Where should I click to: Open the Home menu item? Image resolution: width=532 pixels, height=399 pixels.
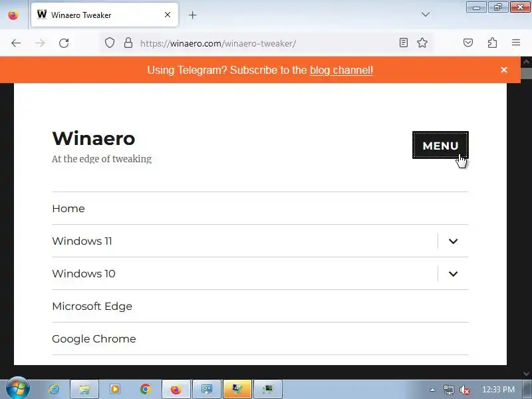click(x=68, y=208)
